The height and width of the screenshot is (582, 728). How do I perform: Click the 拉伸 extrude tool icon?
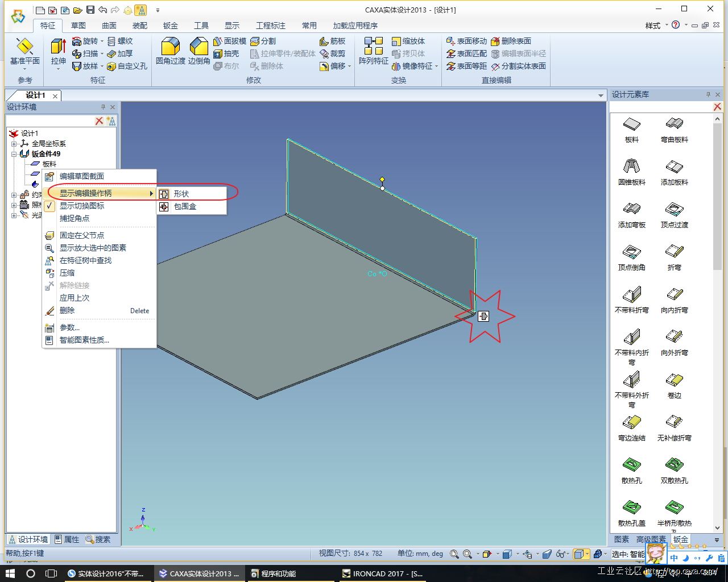(x=58, y=48)
